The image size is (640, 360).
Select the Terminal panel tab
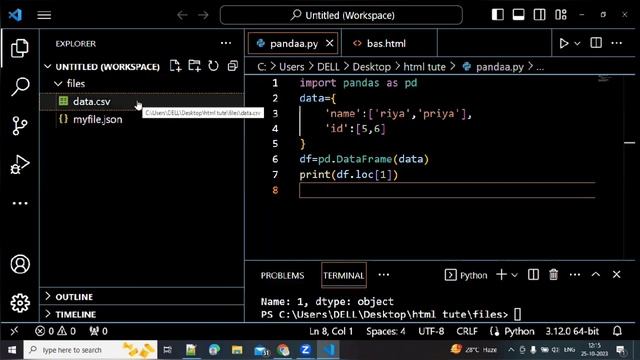(344, 276)
